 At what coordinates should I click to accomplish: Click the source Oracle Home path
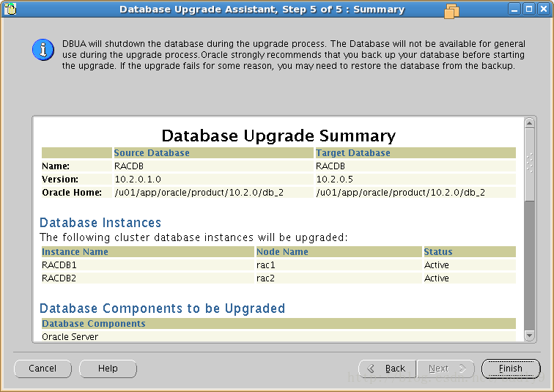point(199,193)
